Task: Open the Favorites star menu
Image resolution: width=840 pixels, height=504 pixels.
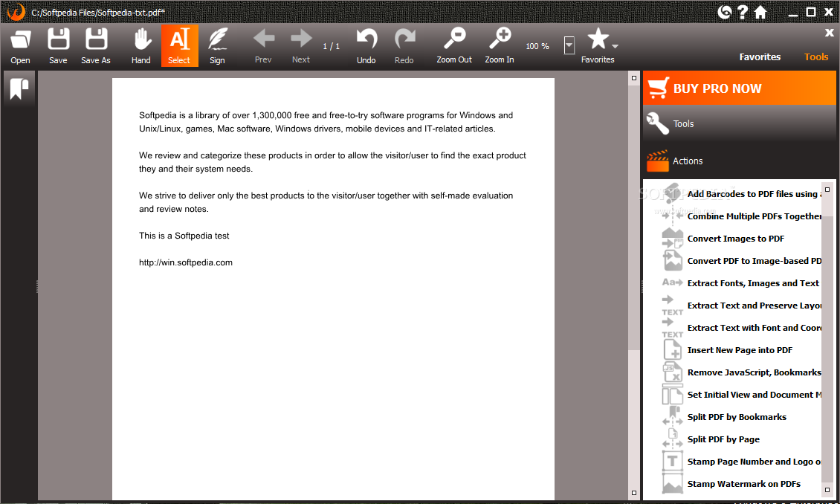Action: point(598,46)
